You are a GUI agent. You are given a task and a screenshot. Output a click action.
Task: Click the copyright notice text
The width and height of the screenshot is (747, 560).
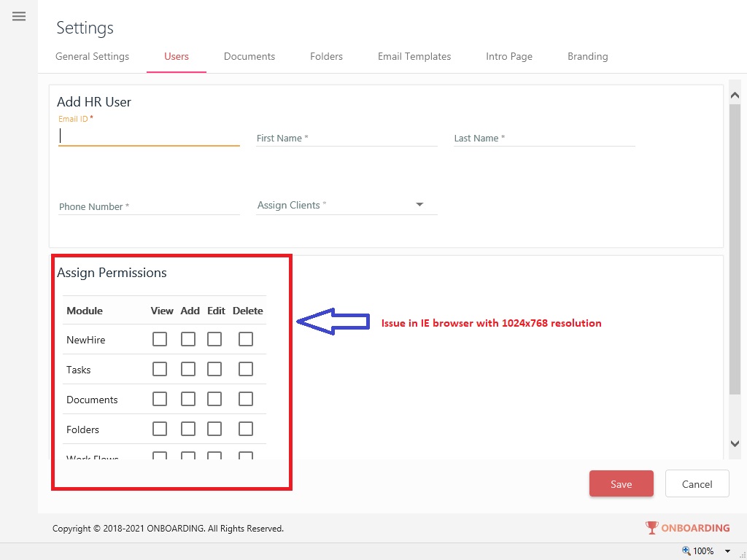(169, 529)
